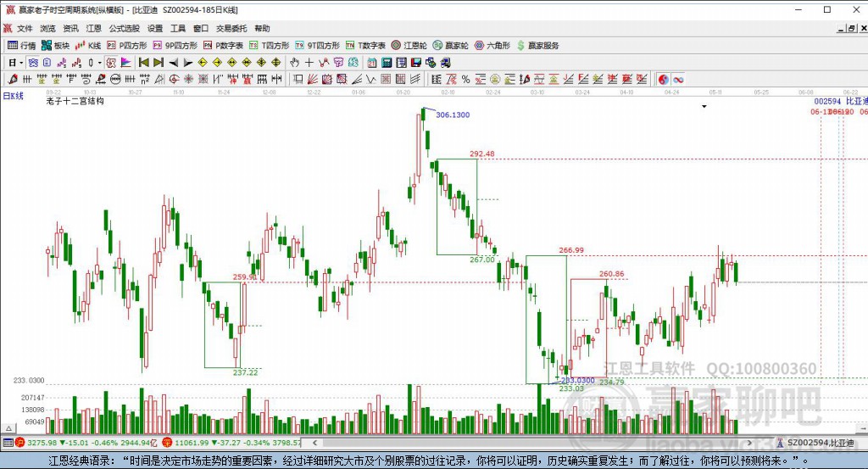Select the angle protractor tool icon
868x469 pixels.
coord(159,80)
